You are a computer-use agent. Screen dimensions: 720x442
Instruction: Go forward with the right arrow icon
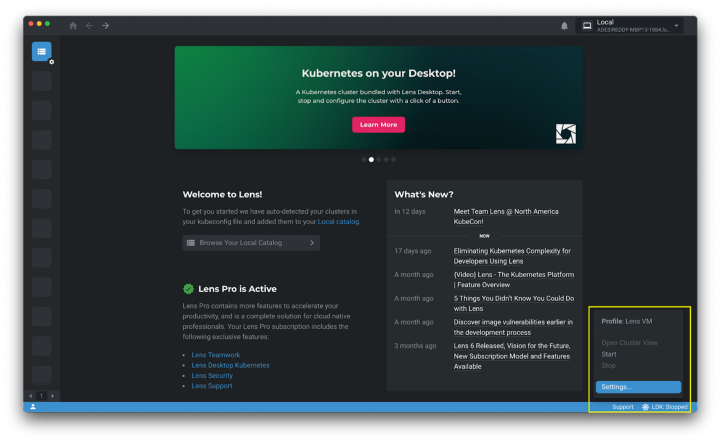(106, 25)
